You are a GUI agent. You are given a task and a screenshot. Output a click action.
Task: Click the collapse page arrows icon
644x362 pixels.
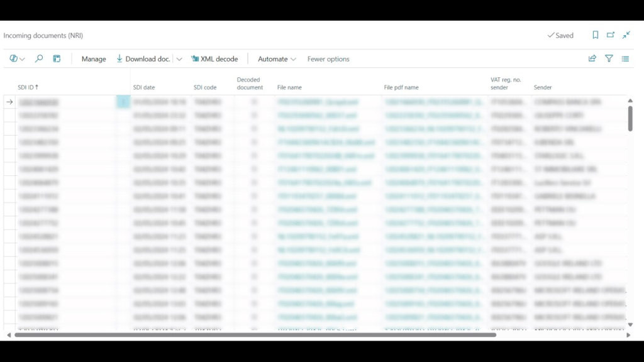point(626,35)
